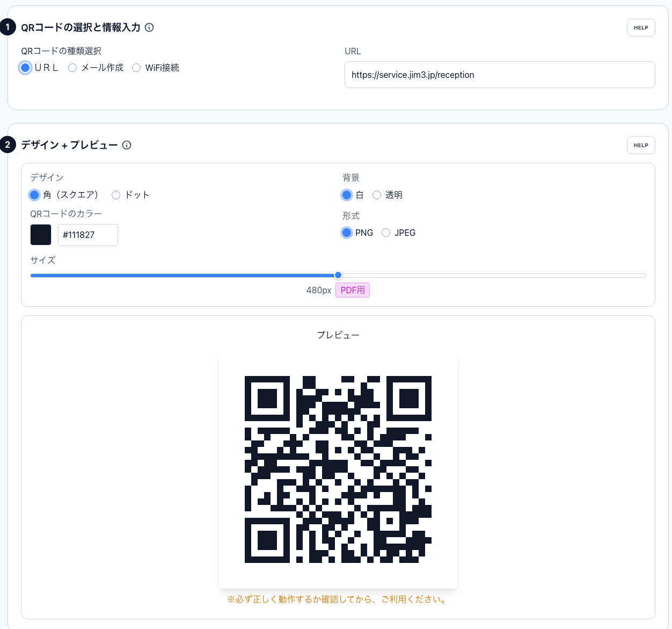
Task: Open HELP for design and preview section
Action: [x=641, y=146]
